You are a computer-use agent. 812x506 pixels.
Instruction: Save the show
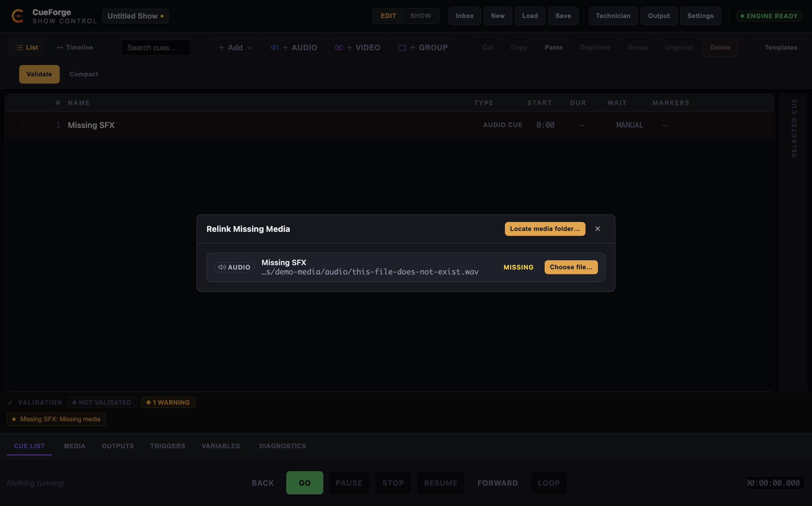point(563,16)
